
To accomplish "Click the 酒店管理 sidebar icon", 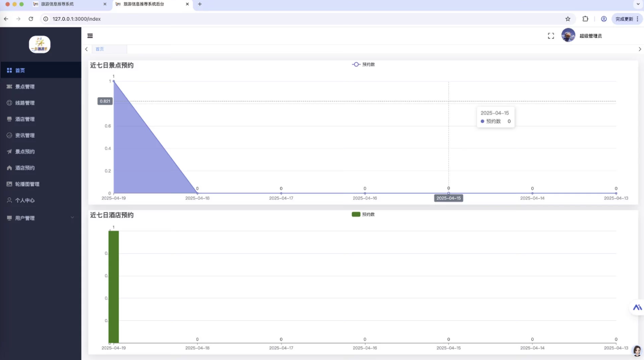I will coord(9,119).
